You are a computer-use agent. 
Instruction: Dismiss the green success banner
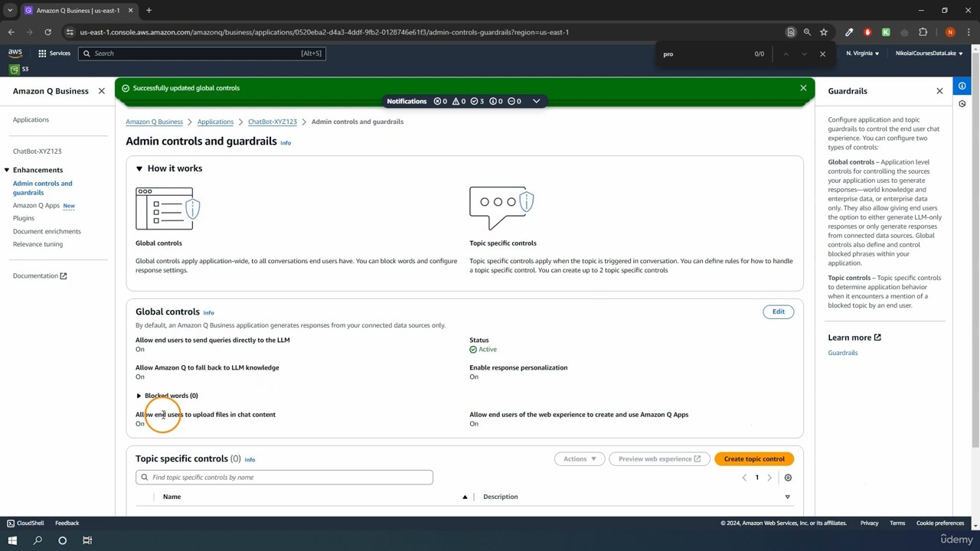803,88
